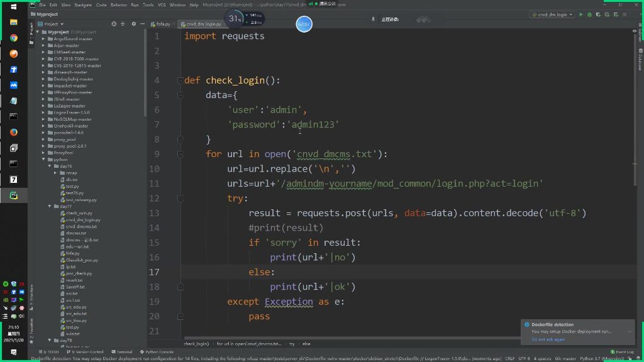Click the Windows Start button
Image resolution: width=644 pixels, height=362 pixels.
coord(14,6)
